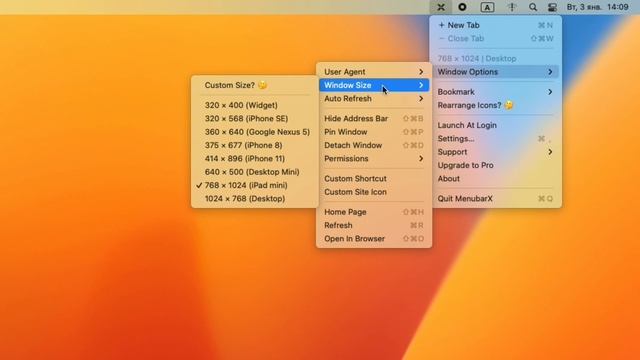Select 1024 × 768 (Desktop) size
This screenshot has width=640, height=360.
click(x=255, y=199)
